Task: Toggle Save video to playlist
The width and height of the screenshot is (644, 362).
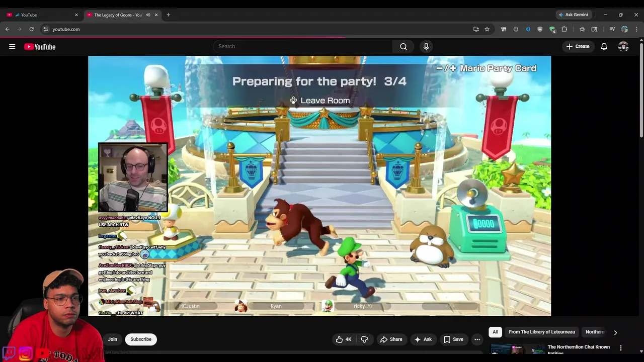Action: pyautogui.click(x=453, y=339)
